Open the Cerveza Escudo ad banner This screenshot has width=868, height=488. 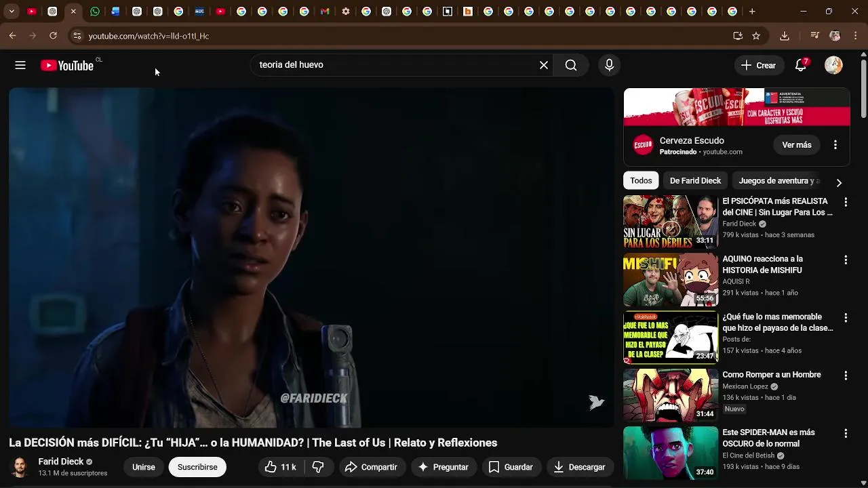point(736,107)
